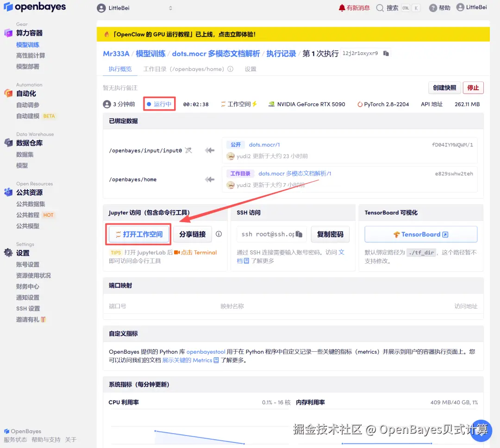Open 模型 under 数据仓库

pos(22,166)
